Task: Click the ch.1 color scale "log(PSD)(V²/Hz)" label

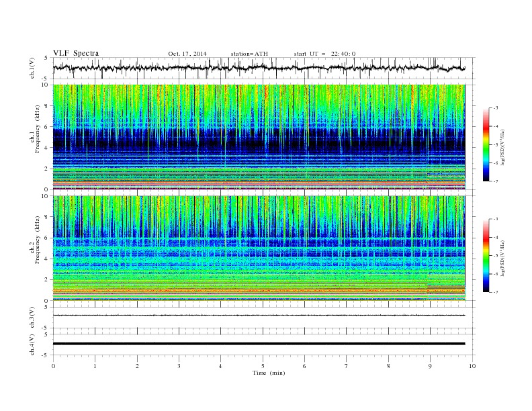Action: (503, 148)
